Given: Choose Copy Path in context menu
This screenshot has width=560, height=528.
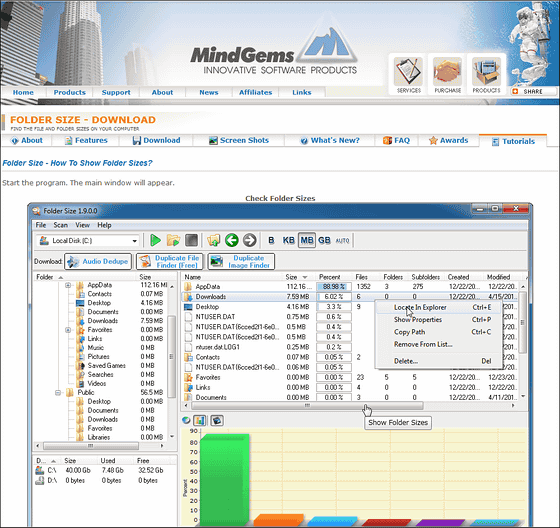Looking at the screenshot, I should pos(439,332).
